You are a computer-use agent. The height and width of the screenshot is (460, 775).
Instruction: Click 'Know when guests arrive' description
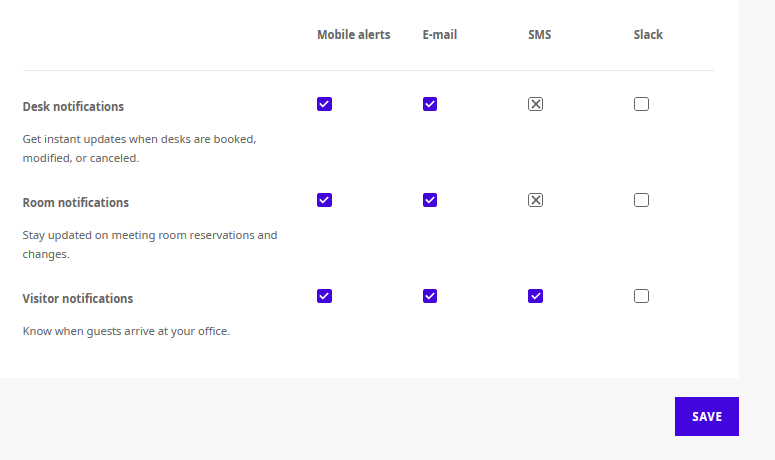click(126, 331)
